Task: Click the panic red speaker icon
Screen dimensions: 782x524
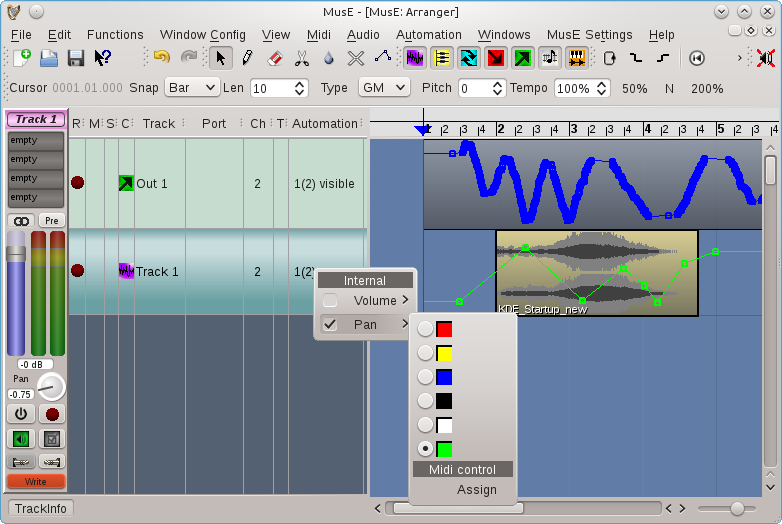Action: [x=766, y=58]
